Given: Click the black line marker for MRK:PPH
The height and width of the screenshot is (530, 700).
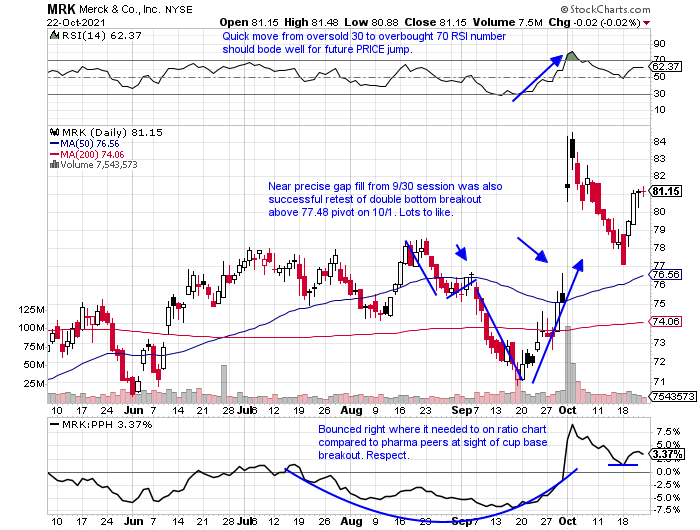Looking at the screenshot, I should 54,424.
